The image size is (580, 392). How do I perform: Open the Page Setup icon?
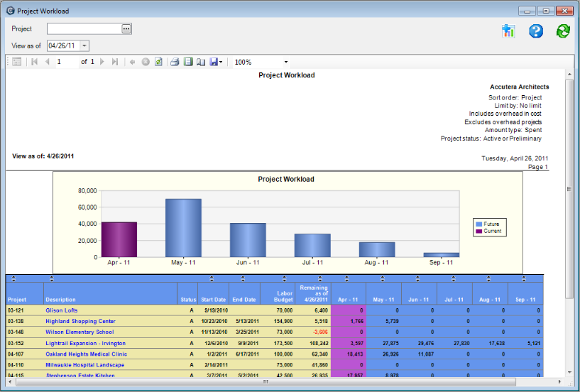click(x=201, y=62)
